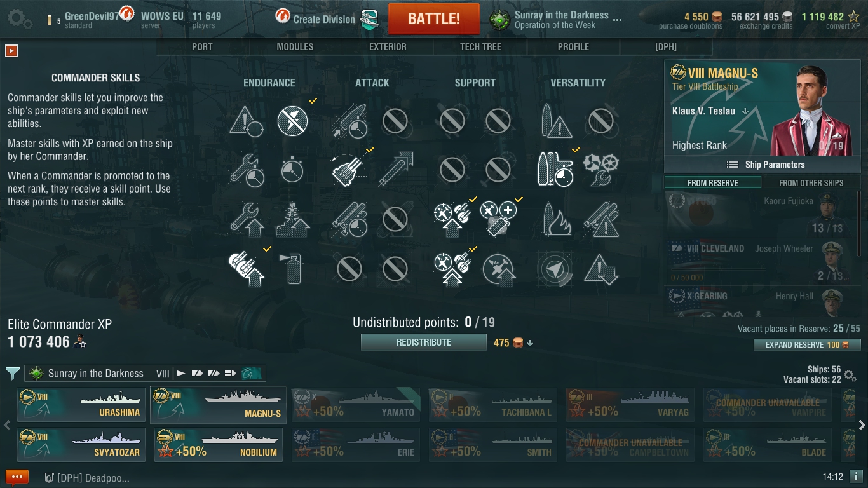Click the info icon beside the clock

pyautogui.click(x=856, y=475)
